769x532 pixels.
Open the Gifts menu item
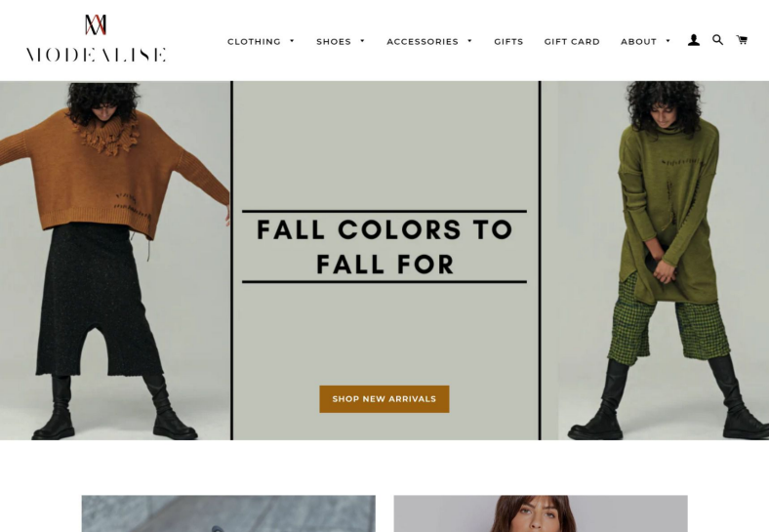508,42
